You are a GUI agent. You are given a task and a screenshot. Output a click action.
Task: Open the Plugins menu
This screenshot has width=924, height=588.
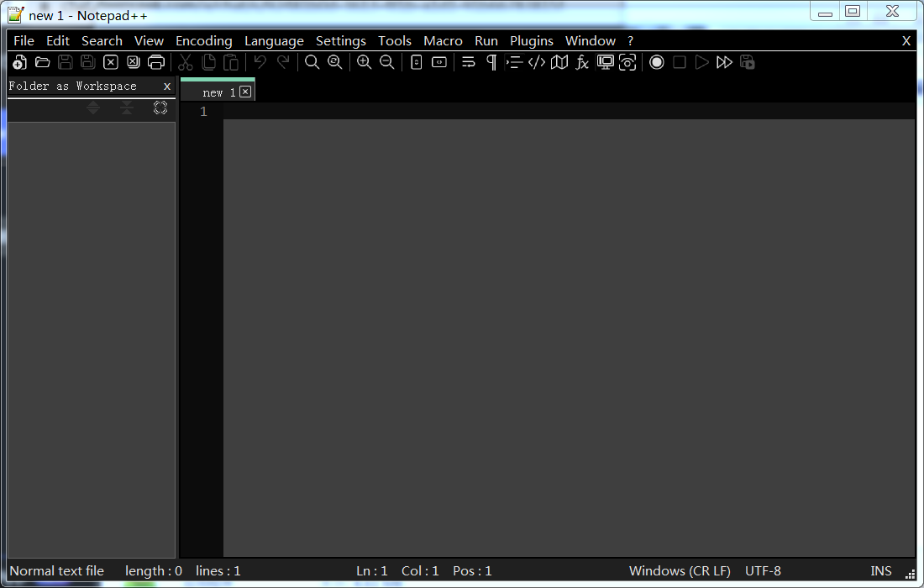531,40
